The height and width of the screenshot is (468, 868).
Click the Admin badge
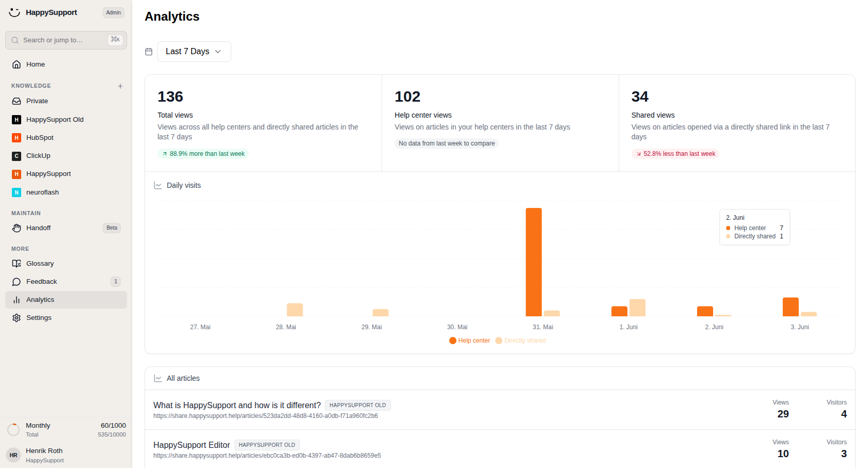pyautogui.click(x=114, y=12)
